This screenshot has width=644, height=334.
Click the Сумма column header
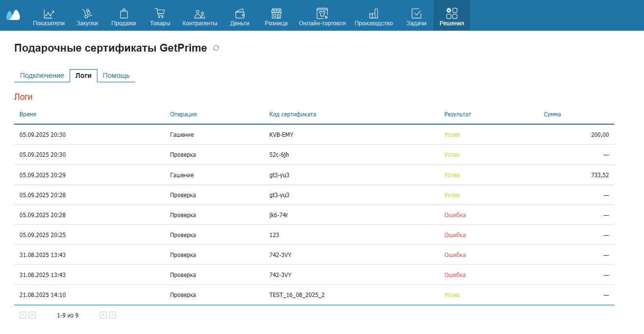(x=552, y=114)
